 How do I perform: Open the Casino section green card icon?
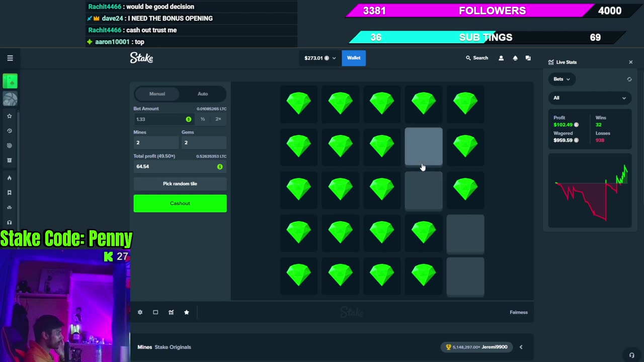click(10, 81)
